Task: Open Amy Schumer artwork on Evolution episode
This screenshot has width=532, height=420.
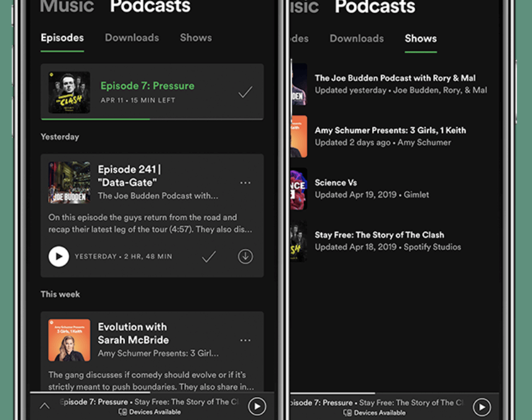Action: point(69,340)
